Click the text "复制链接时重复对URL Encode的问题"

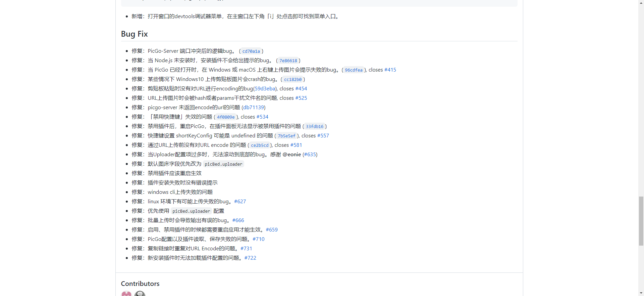192,249
